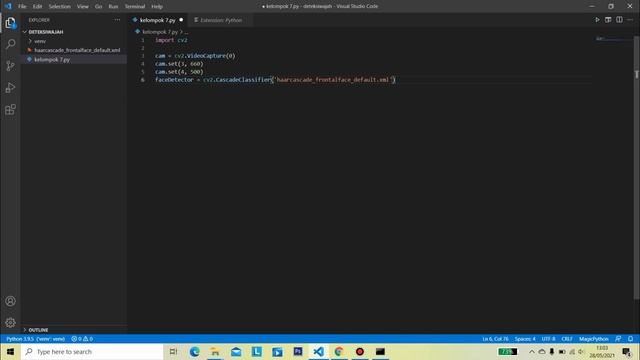The image size is (640, 360).
Task: Click Ln 6, Col 76 in status bar
Action: click(495, 339)
